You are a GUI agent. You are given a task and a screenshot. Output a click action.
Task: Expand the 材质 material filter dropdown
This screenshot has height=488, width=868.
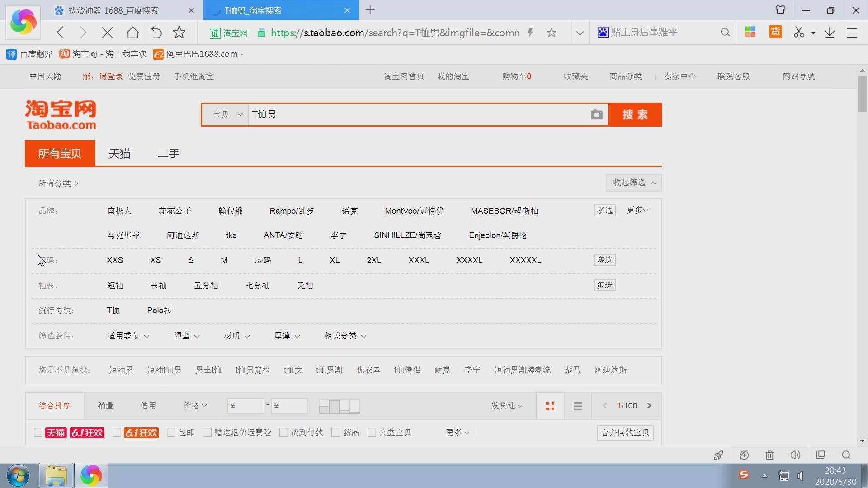(x=236, y=336)
